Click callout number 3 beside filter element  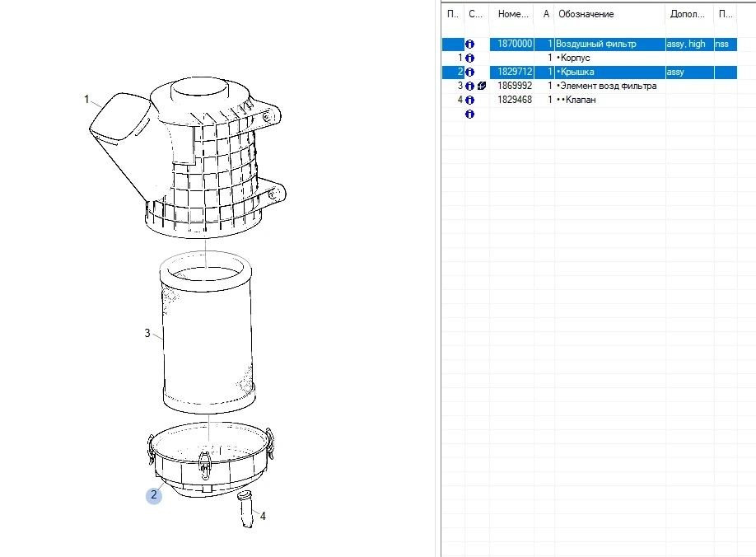[147, 333]
